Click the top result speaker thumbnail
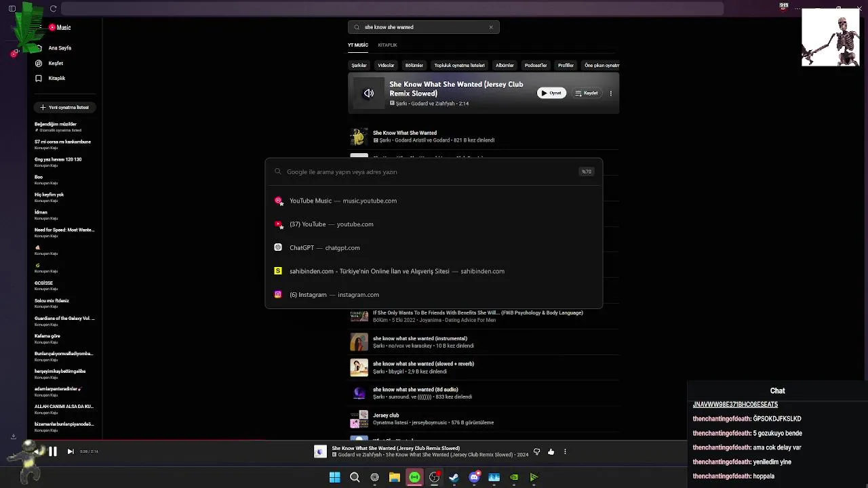This screenshot has width=868, height=488. coord(368,94)
